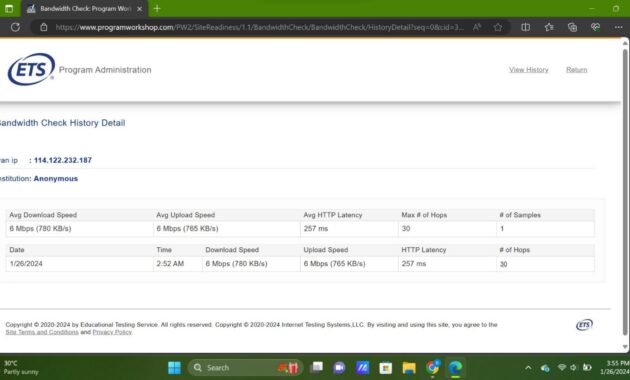Open the Browser essentials heart icon
Viewport: 630px width, 380px height.
(x=595, y=27)
